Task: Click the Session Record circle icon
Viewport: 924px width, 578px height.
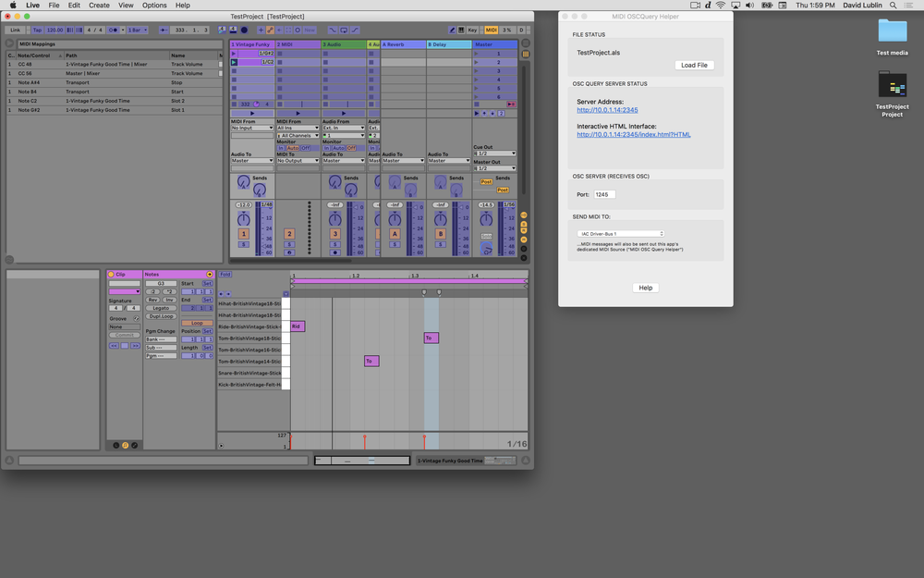Action: (x=298, y=30)
